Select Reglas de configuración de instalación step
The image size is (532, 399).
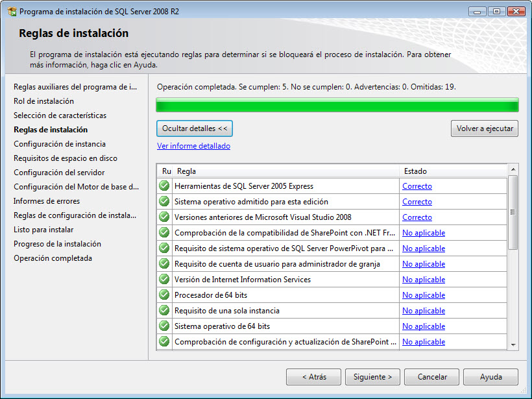click(x=75, y=215)
